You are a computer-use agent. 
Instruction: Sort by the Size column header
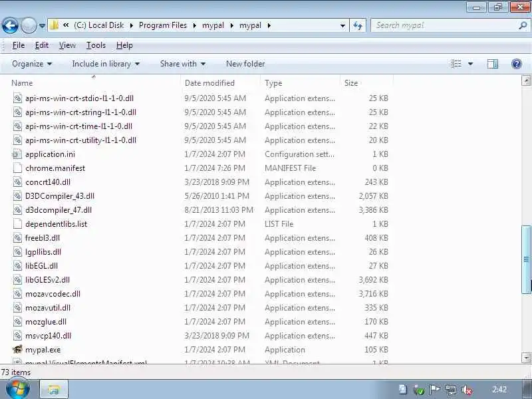tap(351, 83)
